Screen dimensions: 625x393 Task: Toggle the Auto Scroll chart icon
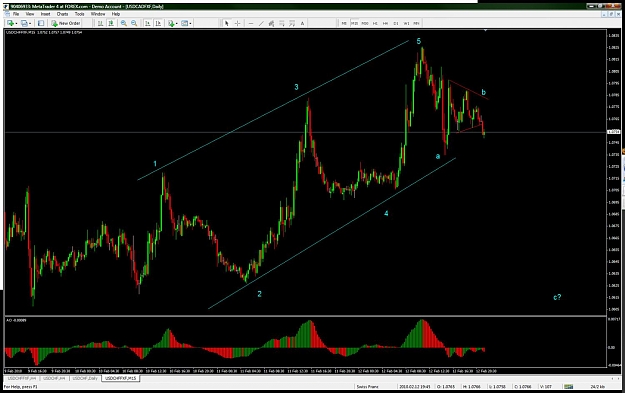click(147, 24)
